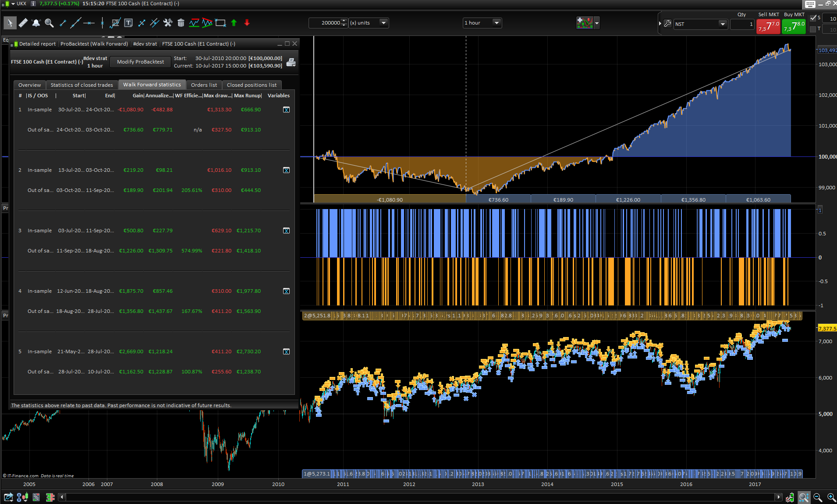Switch to the Overview tab

[29, 85]
